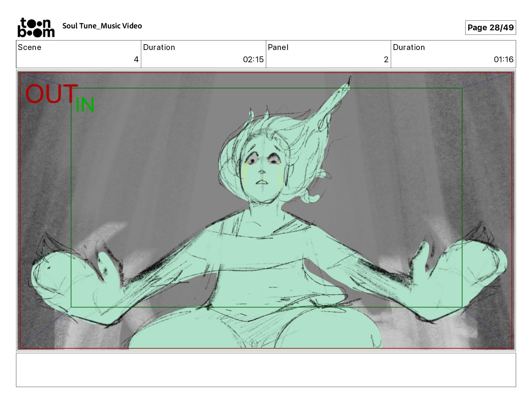Click the red 'OUT' camera frame label

(52, 94)
